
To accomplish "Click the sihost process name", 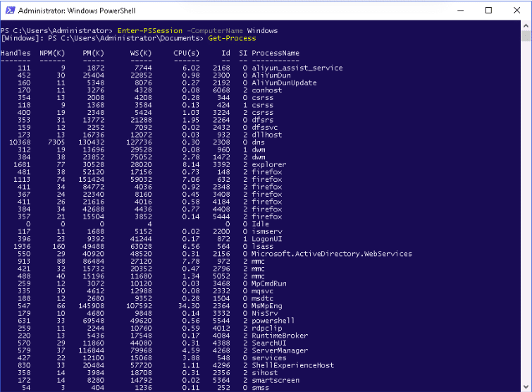I will point(265,373).
